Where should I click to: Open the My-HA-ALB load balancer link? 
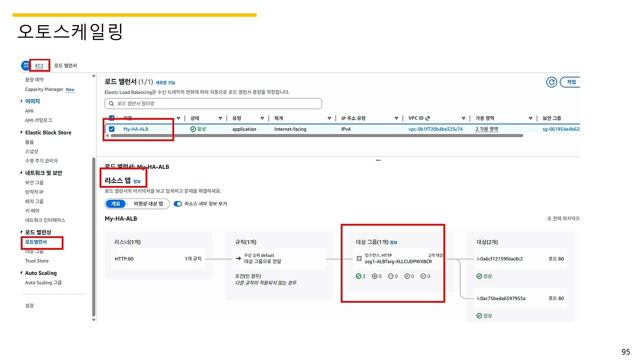[136, 129]
